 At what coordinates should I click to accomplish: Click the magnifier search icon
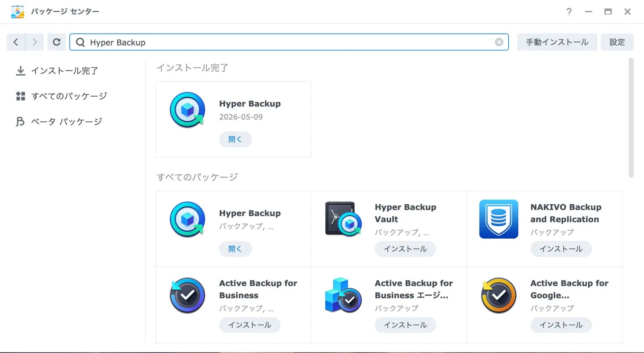click(x=80, y=42)
